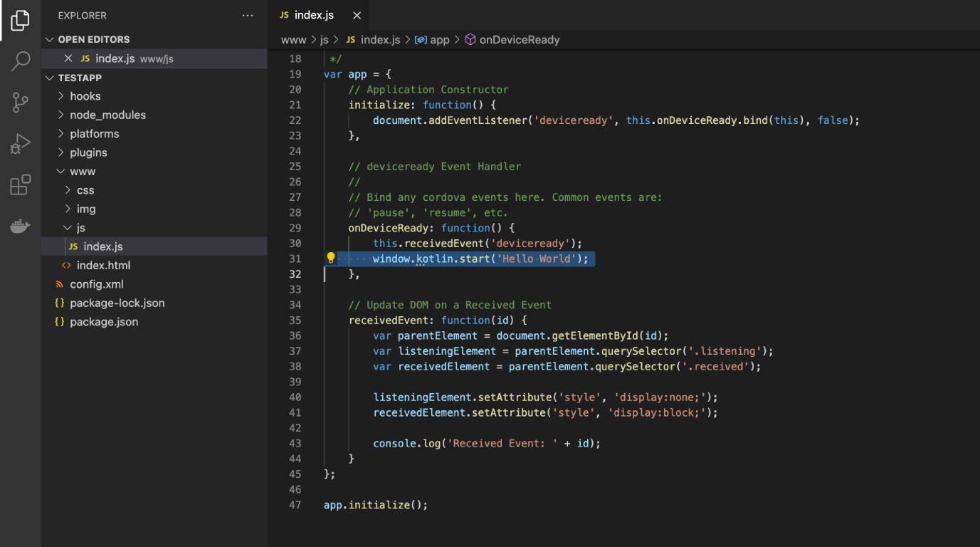Collapse the www folder
Image resolution: width=980 pixels, height=547 pixels.
coord(61,172)
